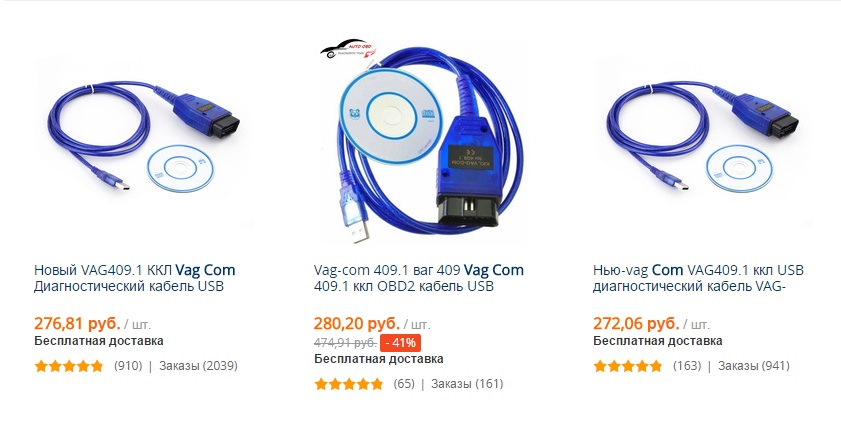Viewport: 841px width, 437px height.
Task: Click the Заказы (161) orders link
Action: 467,383
